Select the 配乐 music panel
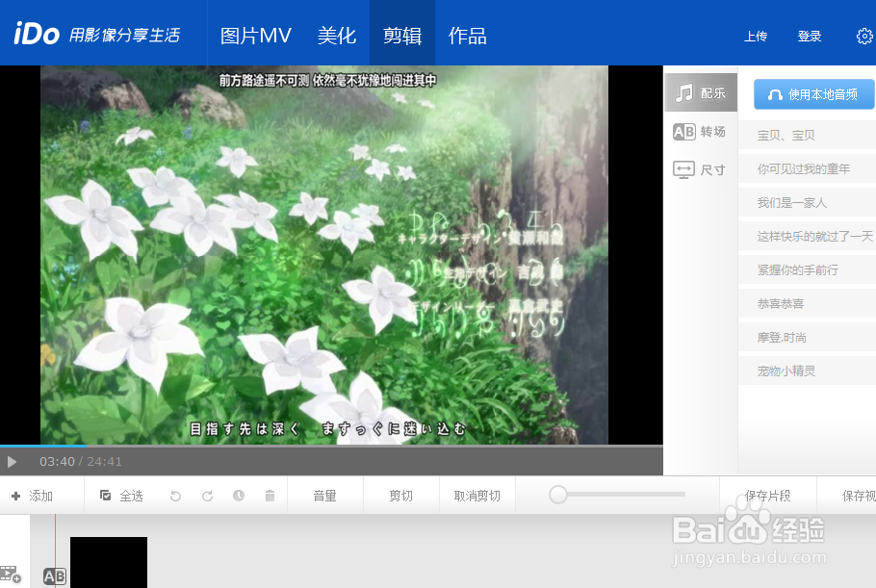The height and width of the screenshot is (588, 876). [x=701, y=92]
